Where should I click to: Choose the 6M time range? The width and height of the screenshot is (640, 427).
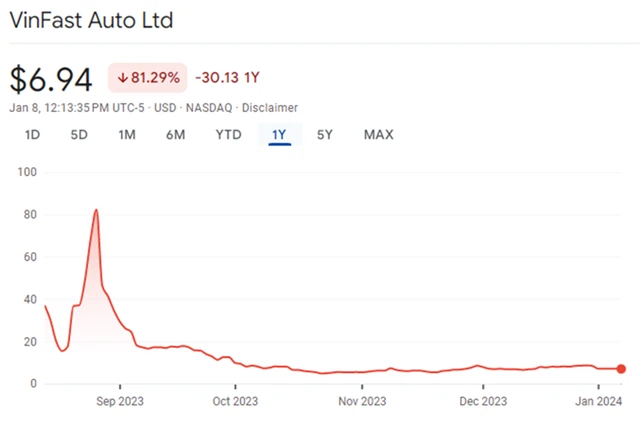(x=175, y=135)
